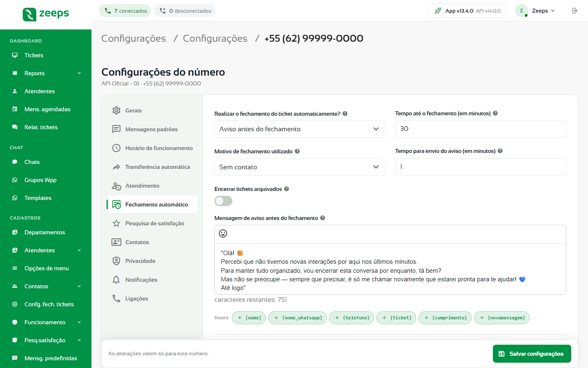The width and height of the screenshot is (588, 368).
Task: Click the Grupos Wpp WhatsApp icon
Action: pos(15,180)
